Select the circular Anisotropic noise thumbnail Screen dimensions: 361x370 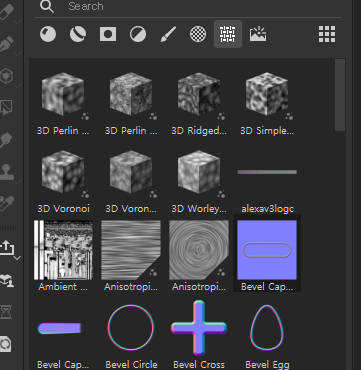tap(199, 250)
